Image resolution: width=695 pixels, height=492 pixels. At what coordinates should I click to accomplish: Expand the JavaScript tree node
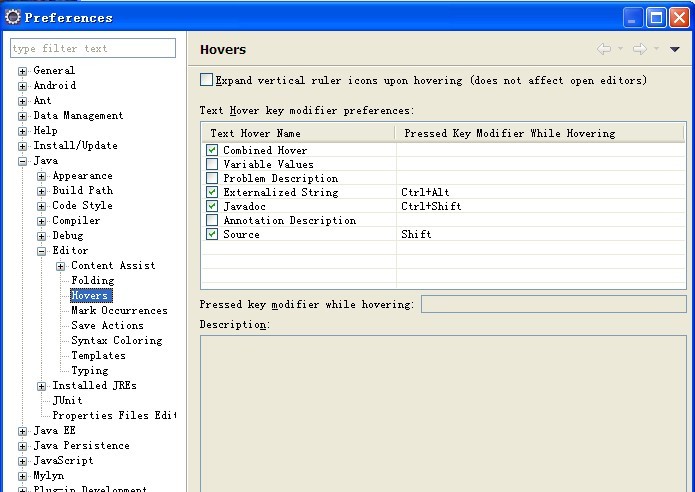click(x=22, y=461)
